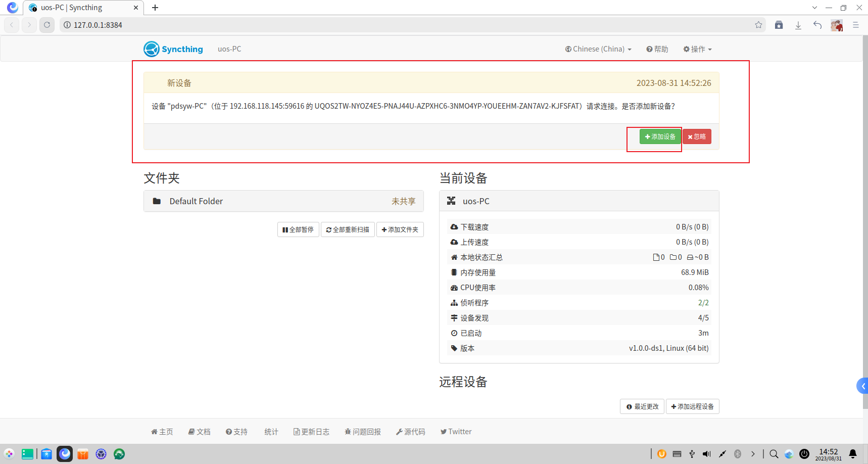
Task: Add a new folder via 添加文件夹
Action: click(x=400, y=229)
